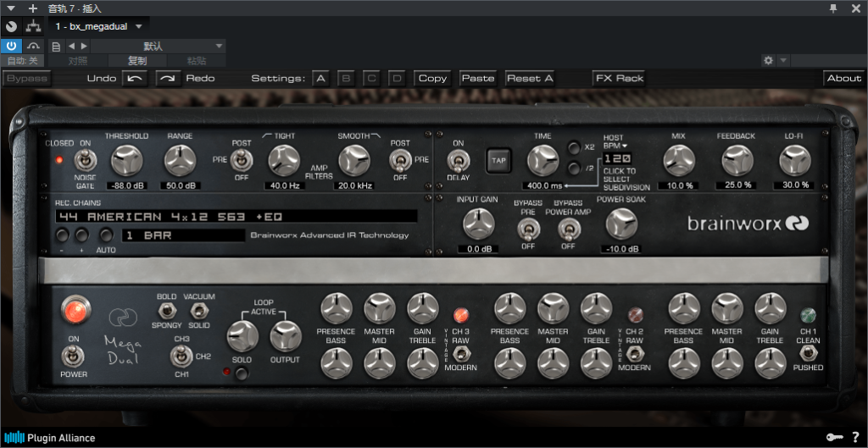Open the gear settings icon
Viewport: 868px width, 448px height.
click(768, 60)
